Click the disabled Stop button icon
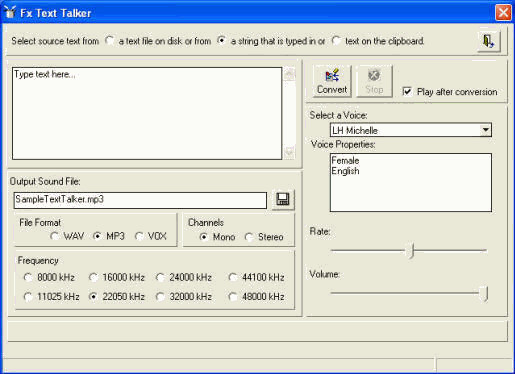The width and height of the screenshot is (515, 374). [x=374, y=75]
